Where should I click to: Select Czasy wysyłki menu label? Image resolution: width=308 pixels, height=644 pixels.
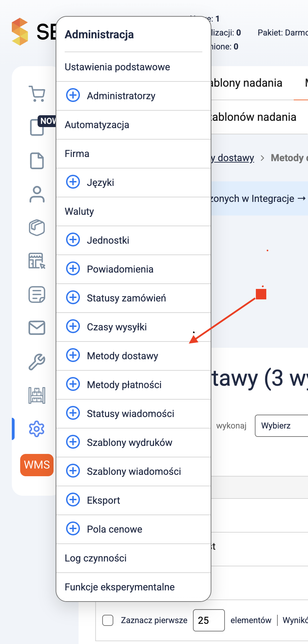click(x=117, y=327)
